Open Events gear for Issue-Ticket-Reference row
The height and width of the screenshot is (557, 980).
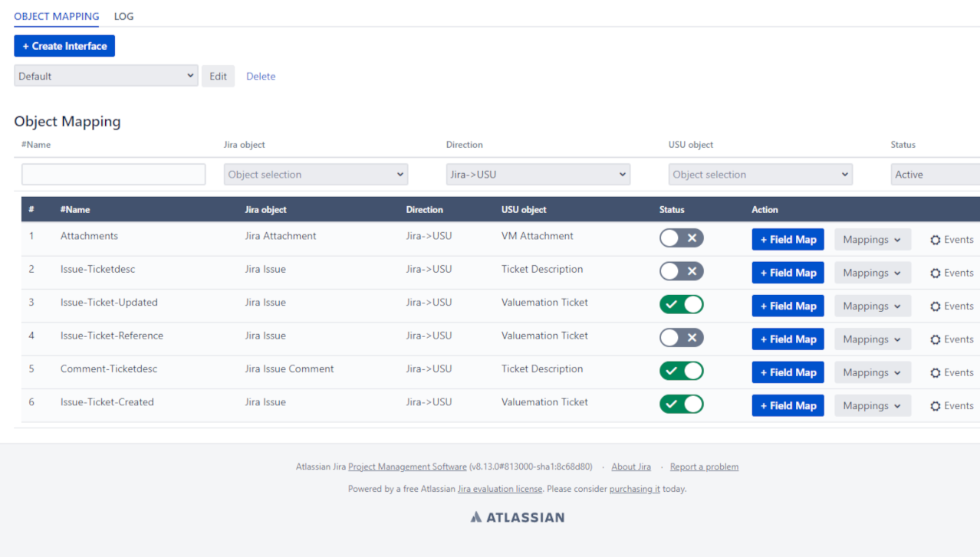point(952,339)
